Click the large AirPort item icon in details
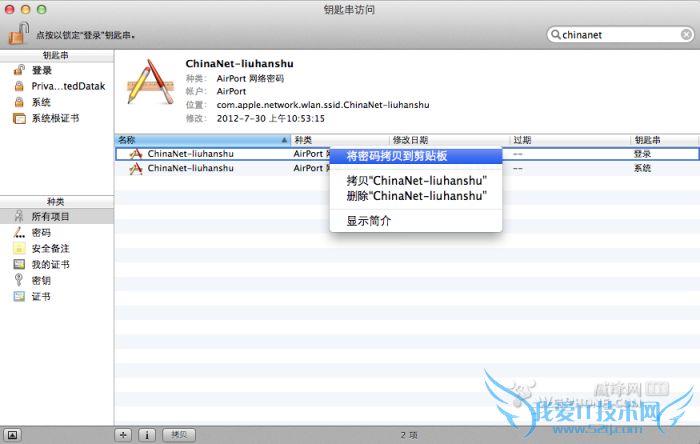 (150, 82)
